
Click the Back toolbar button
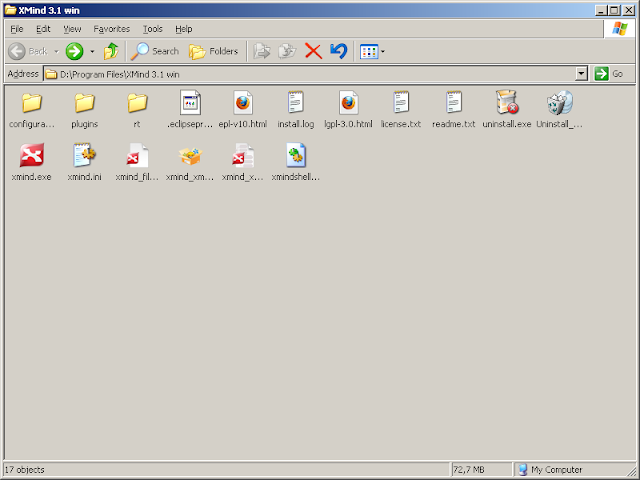click(28, 51)
